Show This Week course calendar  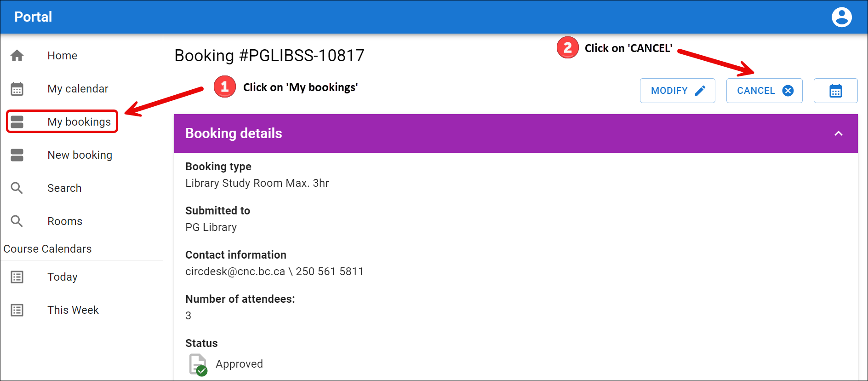[x=73, y=310]
